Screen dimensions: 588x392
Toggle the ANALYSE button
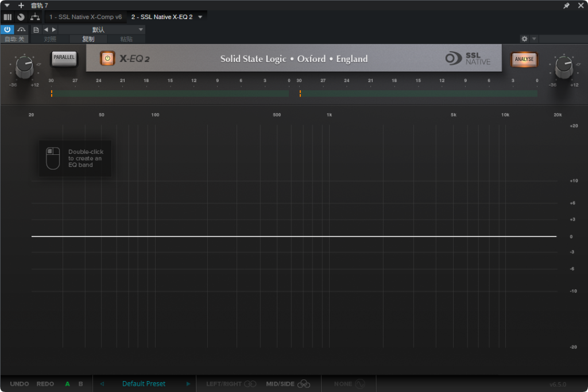(x=524, y=59)
